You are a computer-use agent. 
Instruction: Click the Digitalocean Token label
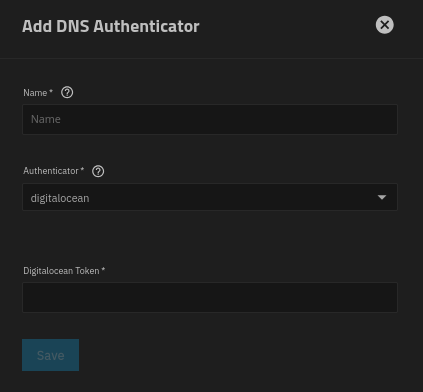point(61,271)
